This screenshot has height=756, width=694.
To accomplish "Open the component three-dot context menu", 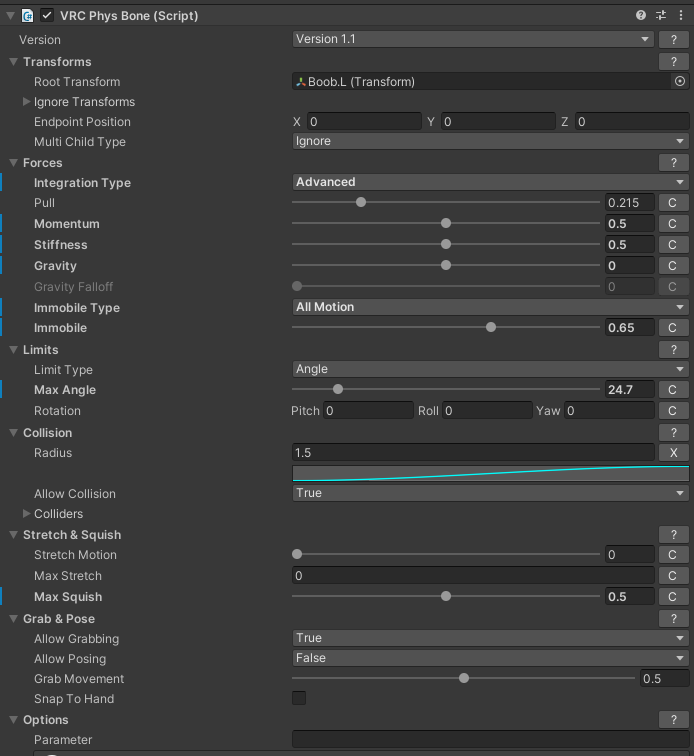I will point(680,15).
